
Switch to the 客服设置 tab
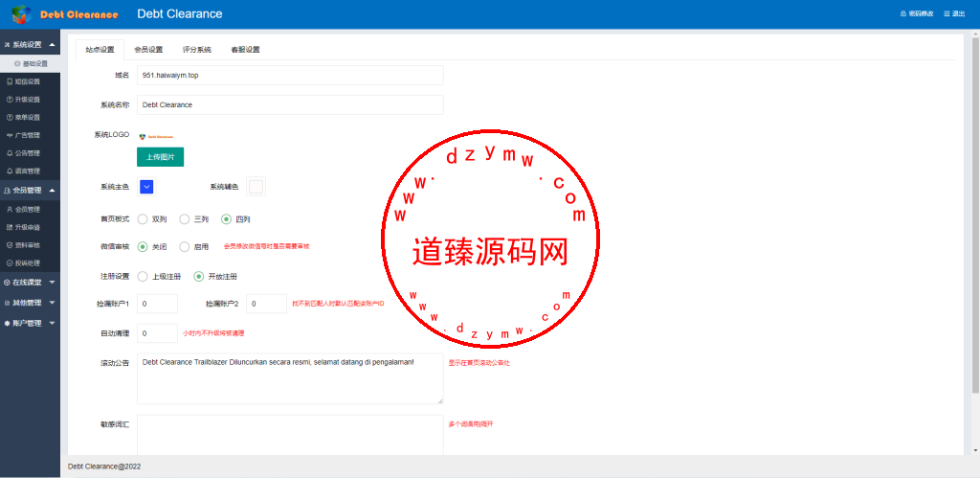click(246, 50)
